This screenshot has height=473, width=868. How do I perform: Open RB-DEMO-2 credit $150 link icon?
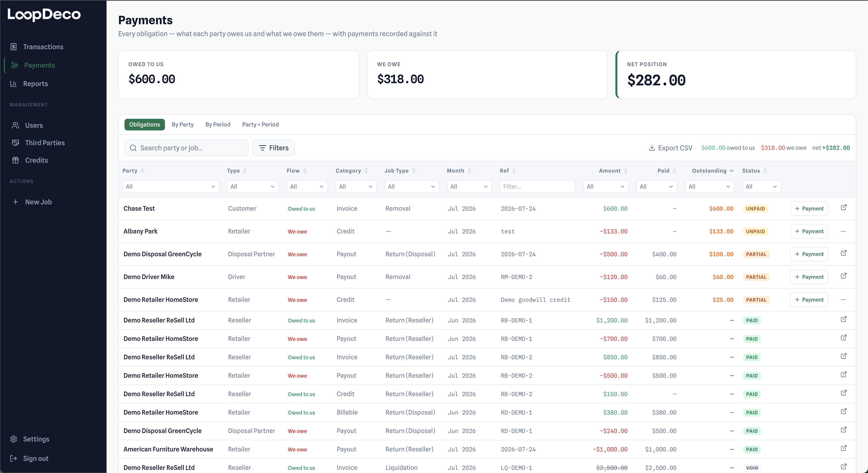843,393
